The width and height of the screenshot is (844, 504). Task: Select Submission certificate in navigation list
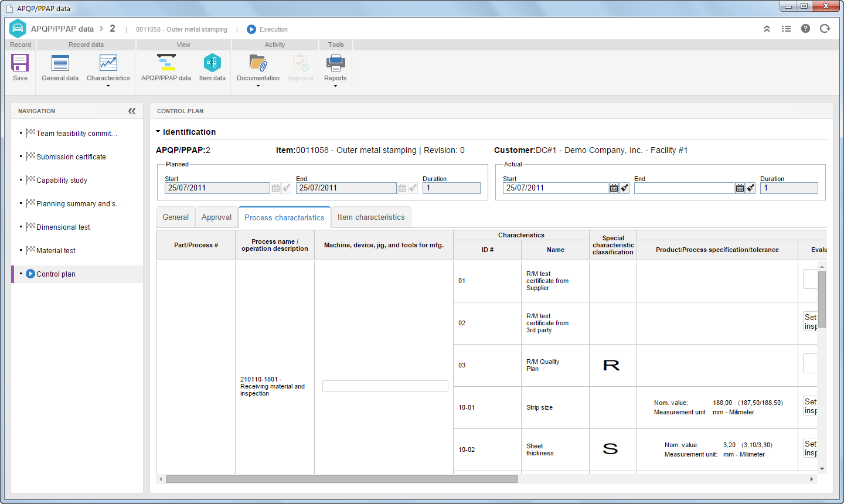click(71, 157)
